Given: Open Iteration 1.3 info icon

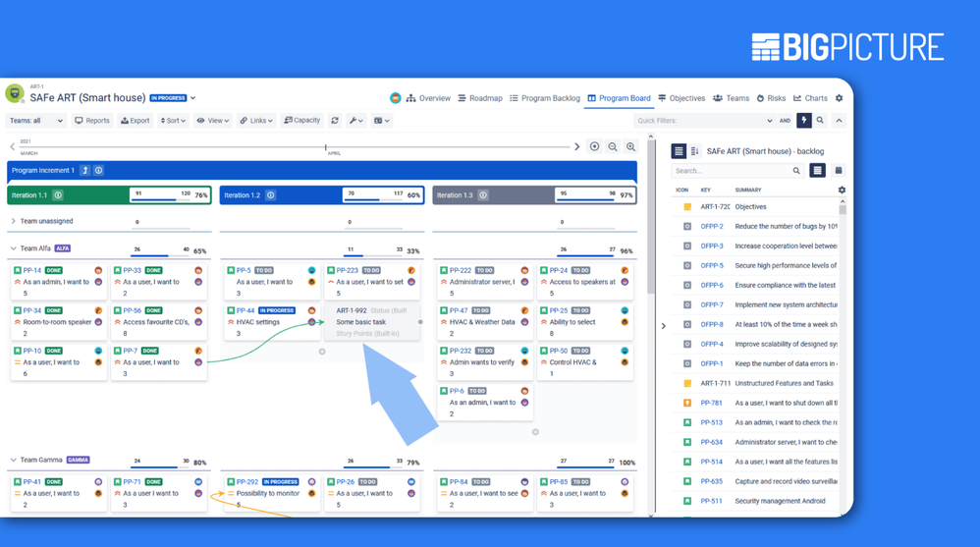Looking at the screenshot, I should coord(483,195).
